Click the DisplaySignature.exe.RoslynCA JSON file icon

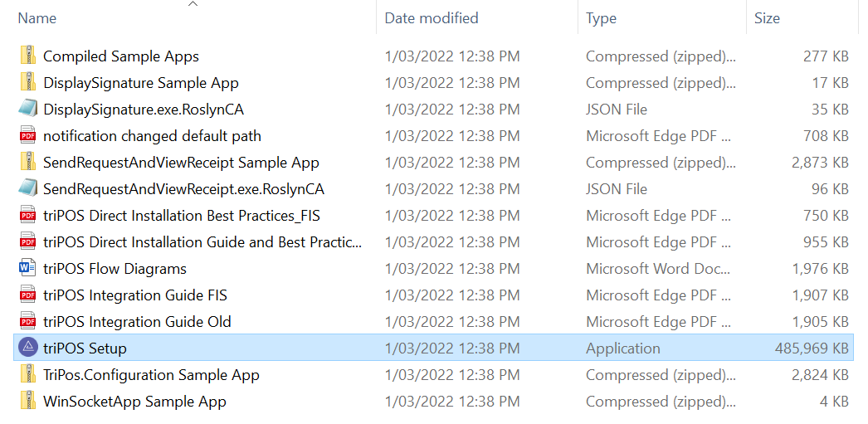[27, 109]
